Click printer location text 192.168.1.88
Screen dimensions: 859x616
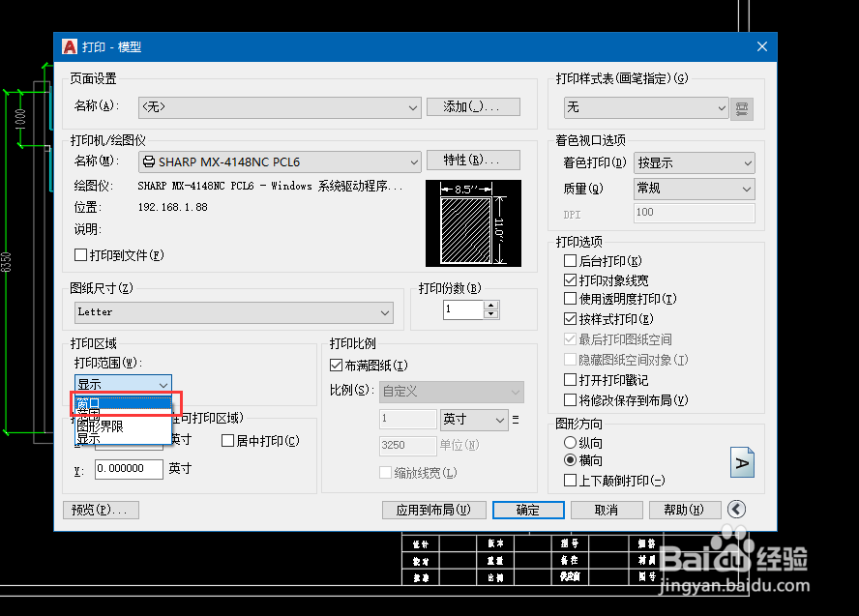tap(172, 207)
